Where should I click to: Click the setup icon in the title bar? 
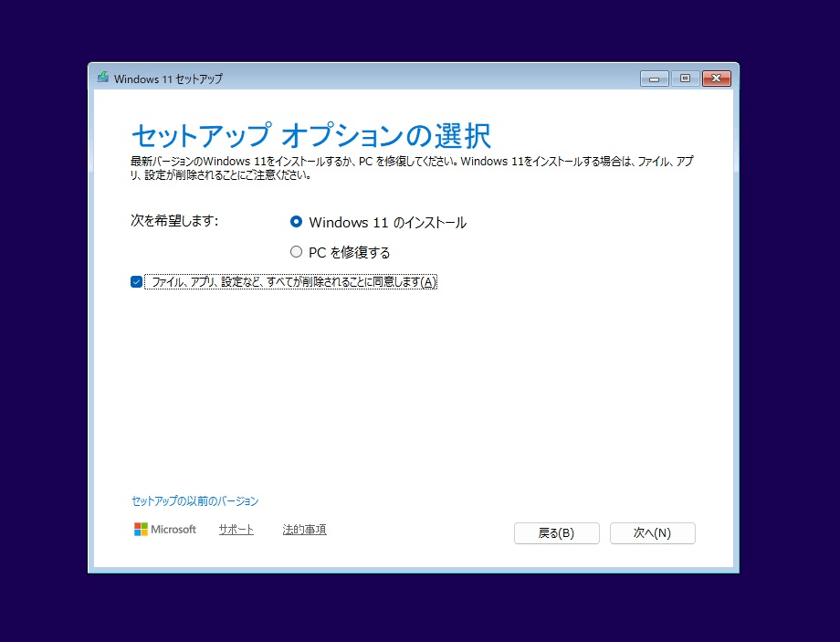click(x=103, y=78)
